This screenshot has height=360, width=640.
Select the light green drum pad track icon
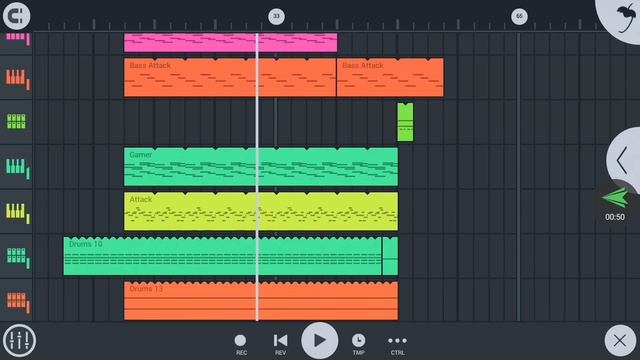coord(16,122)
